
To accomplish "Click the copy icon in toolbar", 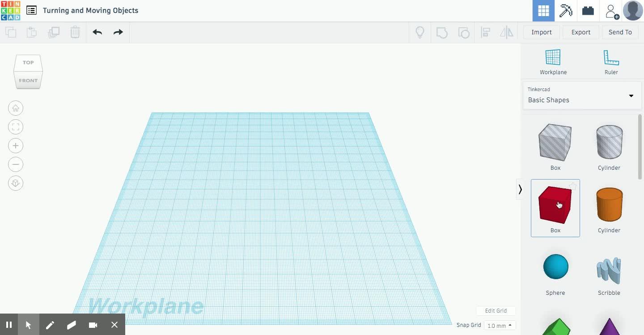I will [x=11, y=32].
